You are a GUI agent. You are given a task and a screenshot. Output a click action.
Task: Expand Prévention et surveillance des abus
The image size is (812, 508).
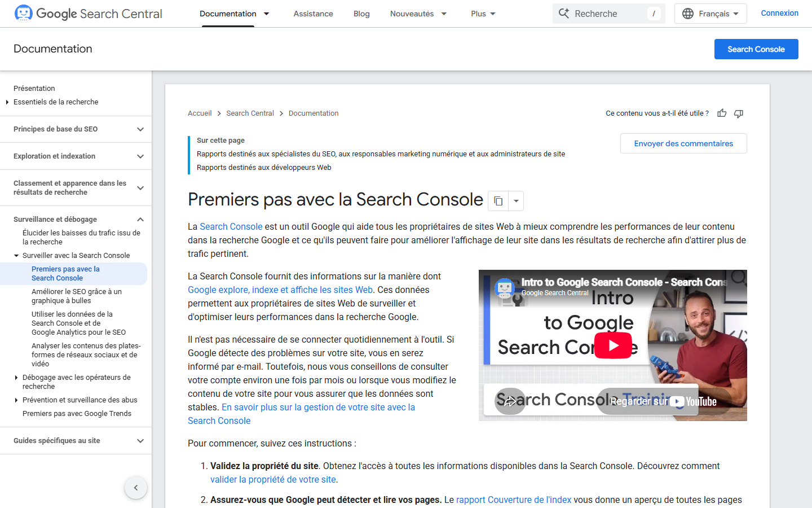[16, 400]
